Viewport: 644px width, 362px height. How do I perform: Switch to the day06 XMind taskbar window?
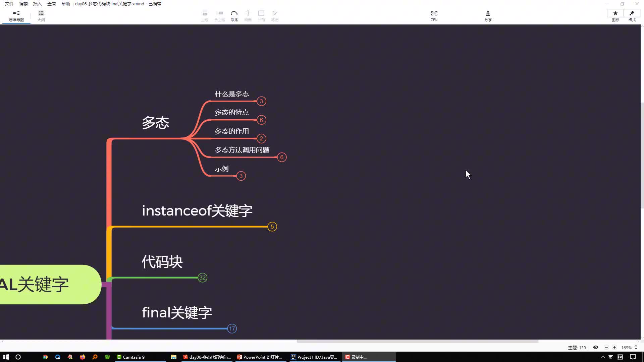tap(207, 357)
